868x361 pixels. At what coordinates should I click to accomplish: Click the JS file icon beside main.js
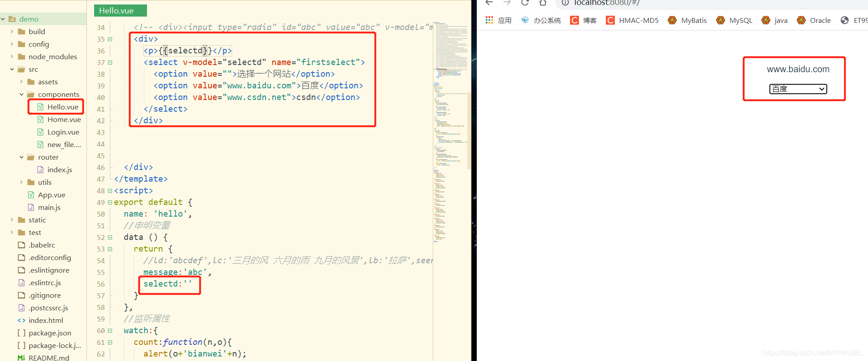click(31, 207)
